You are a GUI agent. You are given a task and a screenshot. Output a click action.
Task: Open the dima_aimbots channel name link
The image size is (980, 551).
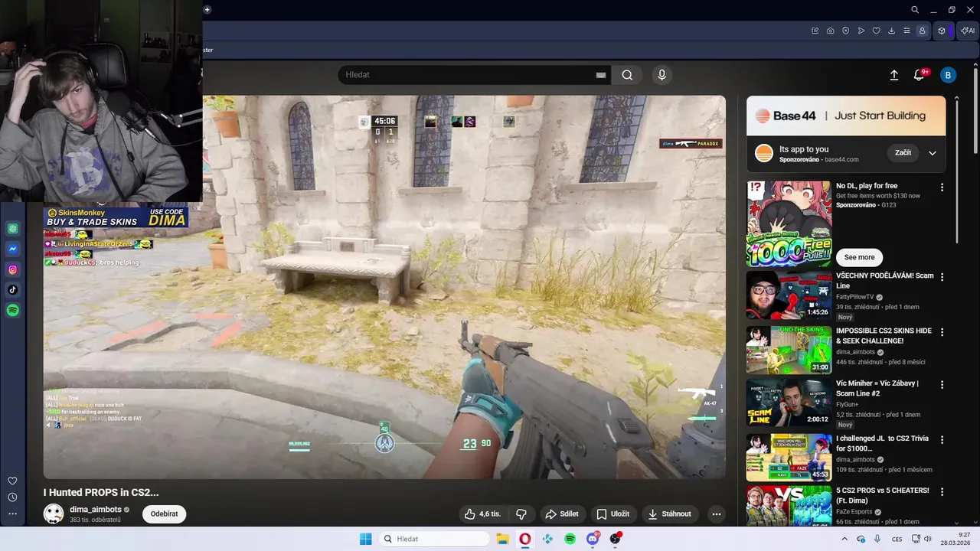coord(96,509)
